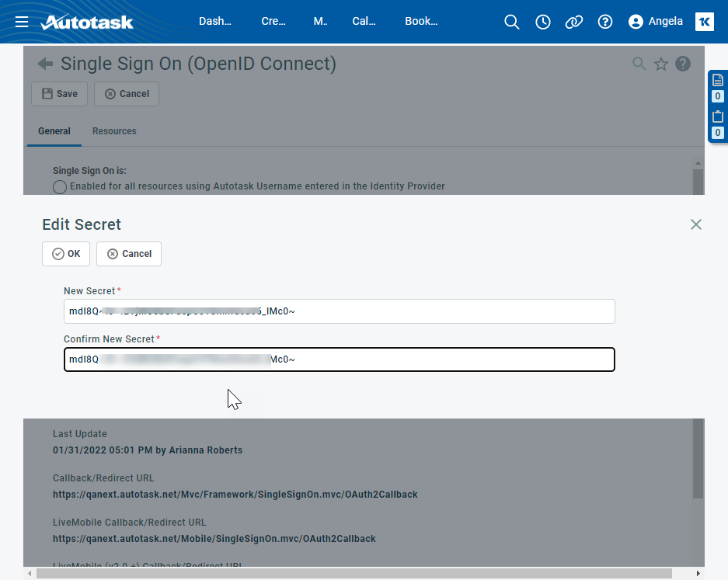The width and height of the screenshot is (728, 580).
Task: Bookmark this page with the star icon
Action: tap(661, 64)
